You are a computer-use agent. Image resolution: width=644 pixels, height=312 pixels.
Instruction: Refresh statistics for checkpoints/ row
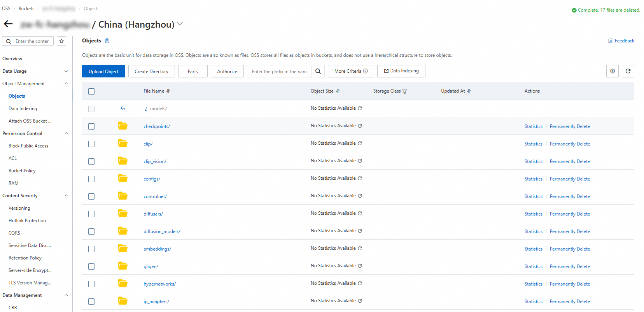tap(360, 126)
